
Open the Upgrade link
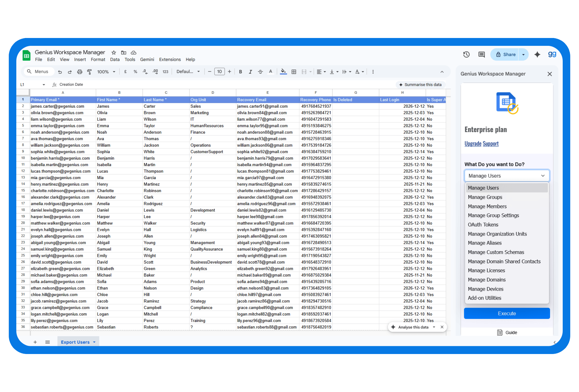(x=473, y=144)
